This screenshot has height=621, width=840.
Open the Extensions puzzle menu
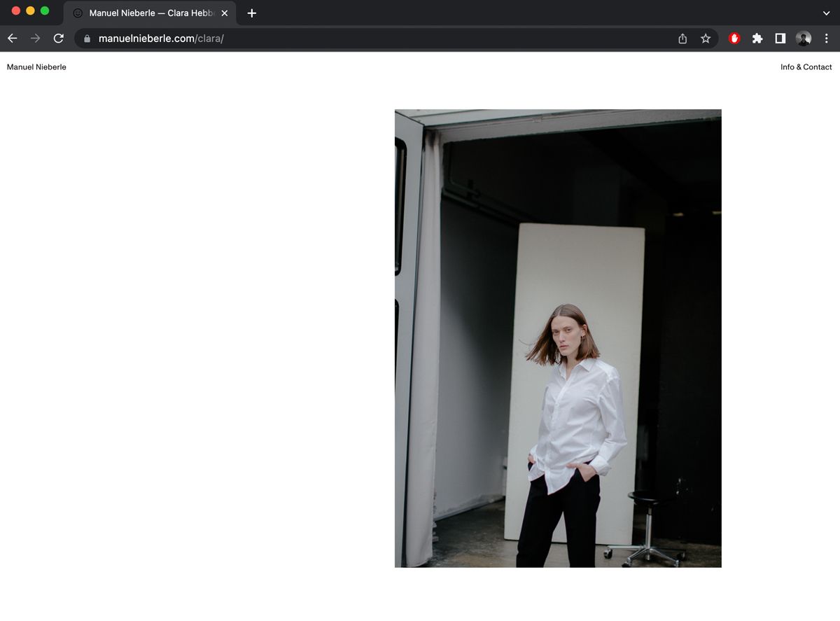click(x=757, y=39)
